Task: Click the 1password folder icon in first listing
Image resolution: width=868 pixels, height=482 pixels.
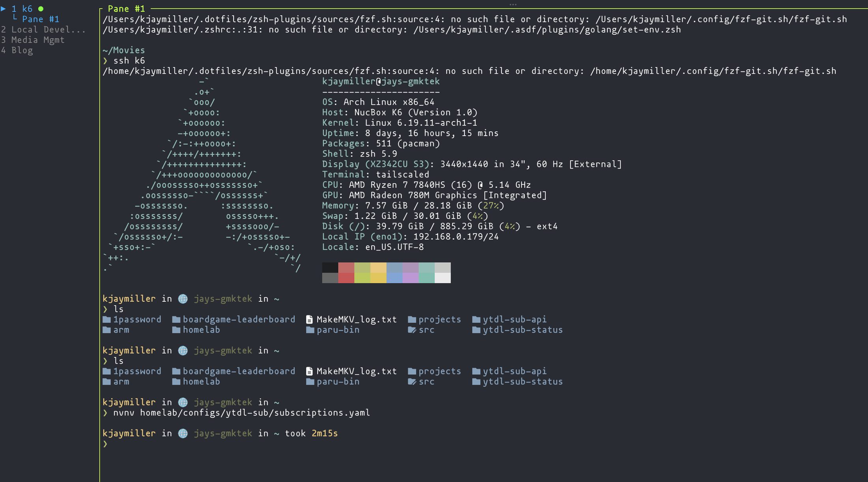Action: coord(107,319)
